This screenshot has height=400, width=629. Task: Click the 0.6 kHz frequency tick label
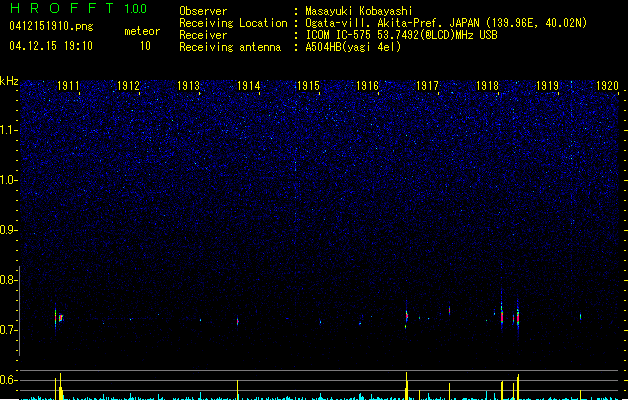pyautogui.click(x=9, y=380)
